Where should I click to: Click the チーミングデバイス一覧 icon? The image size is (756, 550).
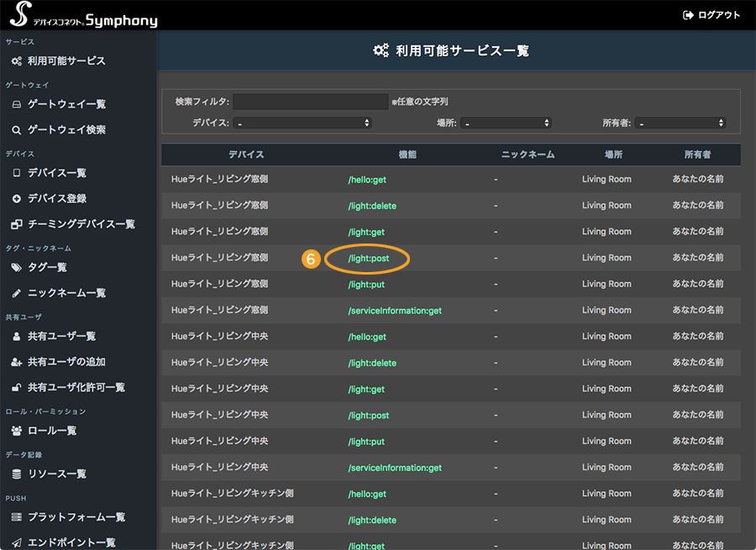point(17,224)
